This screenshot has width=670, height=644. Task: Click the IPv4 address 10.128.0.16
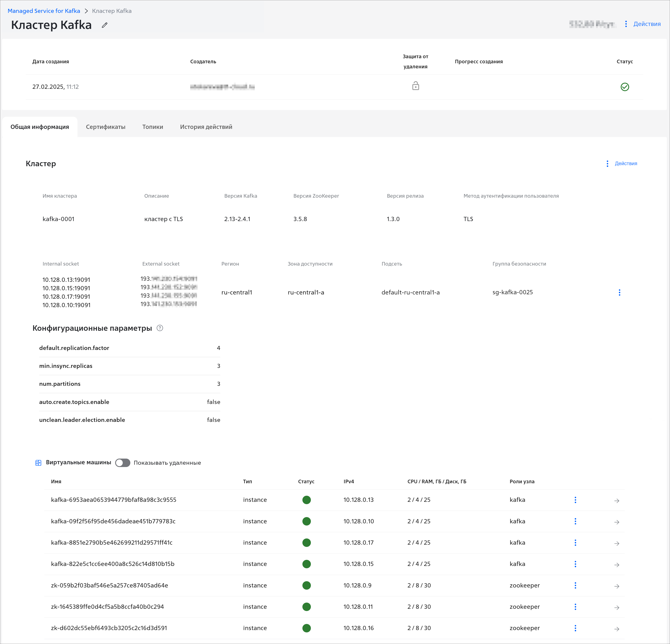pyautogui.click(x=359, y=628)
